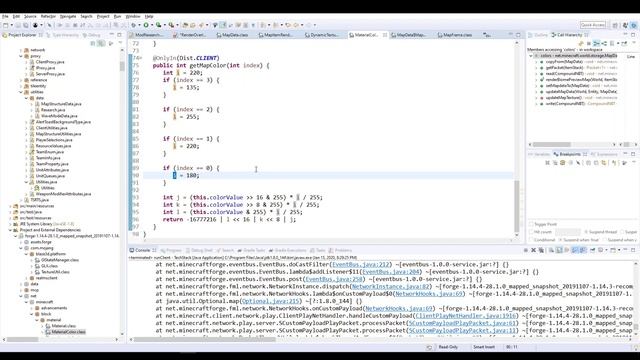Click the green Run toolbar button
The height and width of the screenshot is (360, 640).
[x=146, y=25]
